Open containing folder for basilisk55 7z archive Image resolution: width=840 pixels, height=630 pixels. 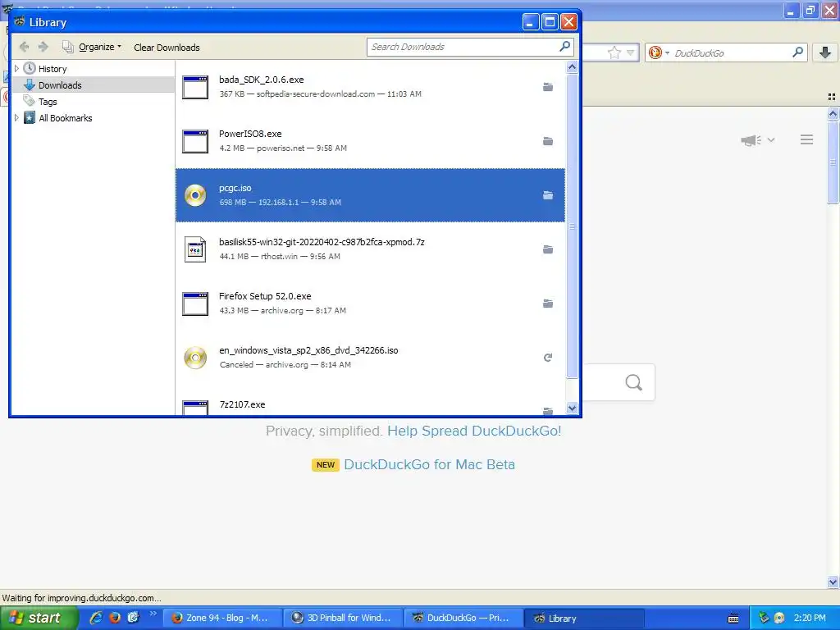click(547, 249)
